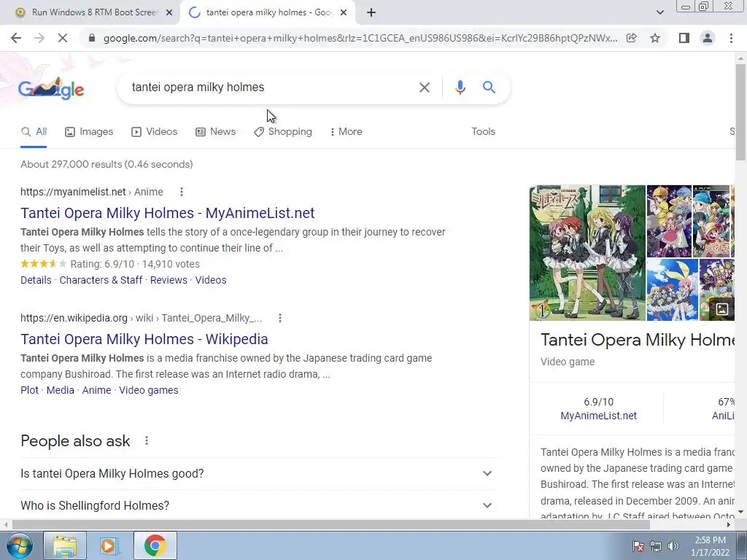Open the clock showing 2:58 PM
The height and width of the screenshot is (560, 747).
(x=710, y=546)
